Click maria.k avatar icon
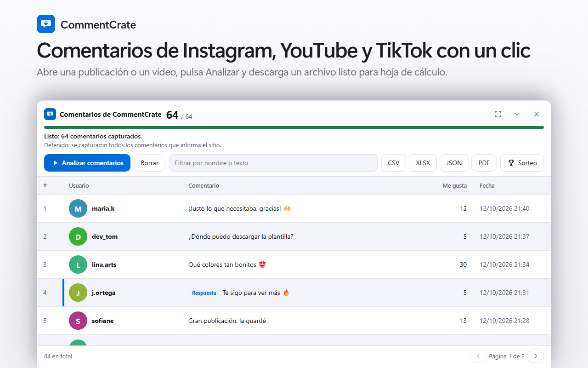The image size is (588, 368). pos(78,208)
